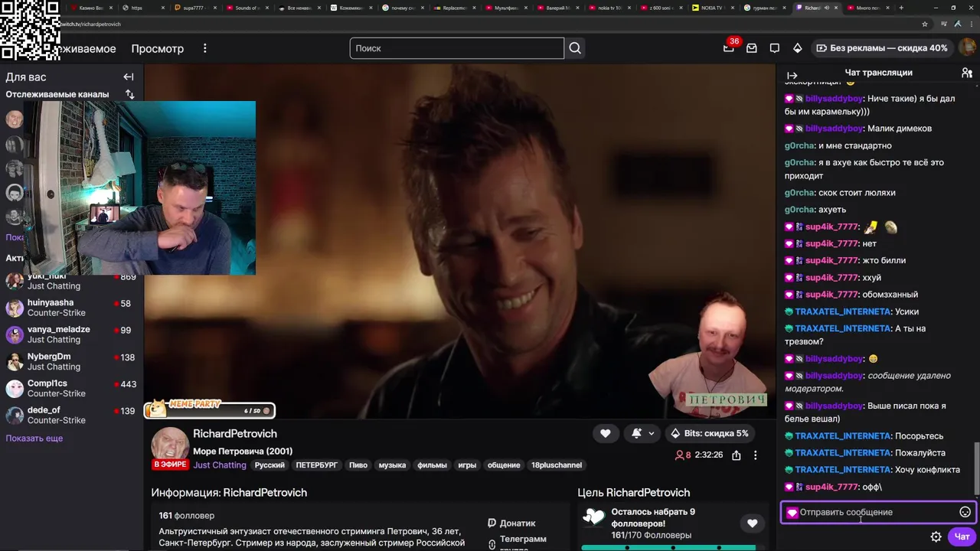Open the user profile avatar menu
Viewport: 980px width, 551px height.
pyautogui.click(x=967, y=47)
